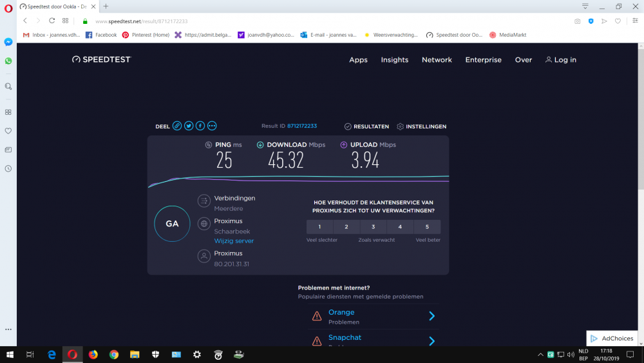Launch Microsoft Edge from the taskbar
Image resolution: width=644 pixels, height=363 pixels.
(x=52, y=355)
